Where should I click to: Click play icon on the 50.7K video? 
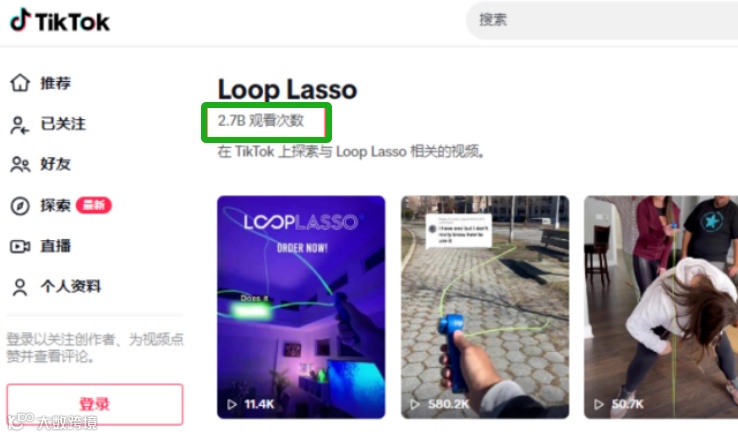point(598,404)
